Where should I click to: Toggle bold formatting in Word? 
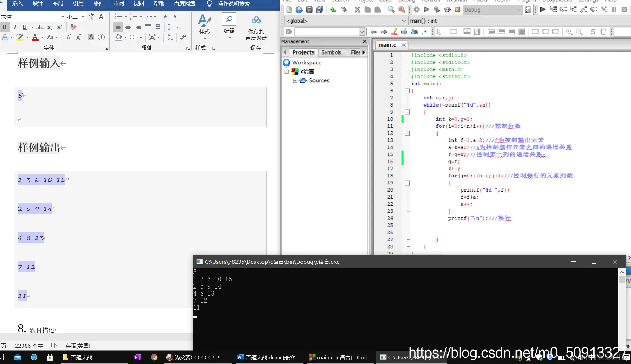coord(5,27)
